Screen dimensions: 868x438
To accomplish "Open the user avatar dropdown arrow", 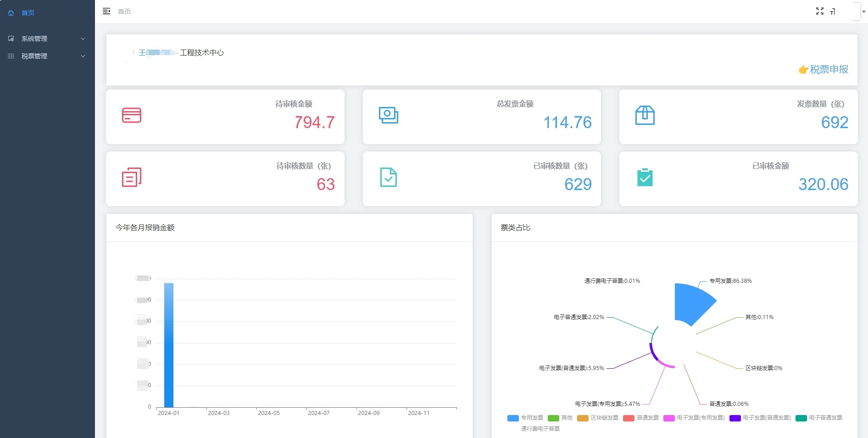I will 864,11.
